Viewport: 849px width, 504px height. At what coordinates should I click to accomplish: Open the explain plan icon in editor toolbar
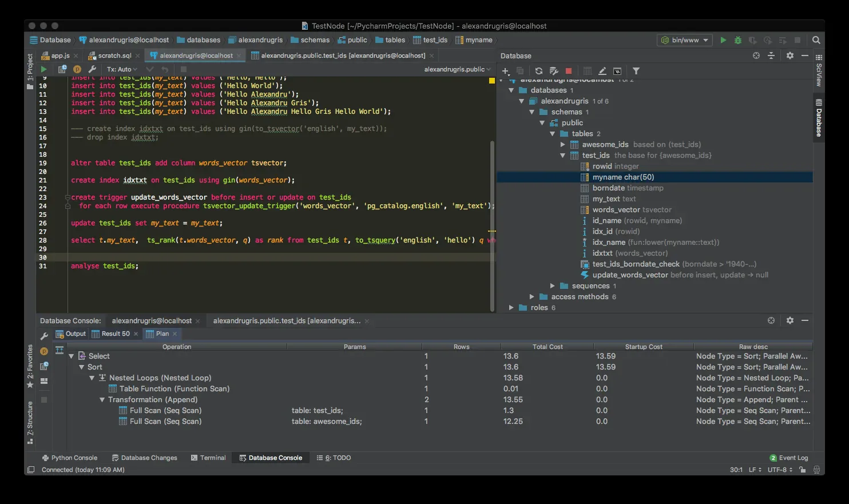[x=62, y=69]
